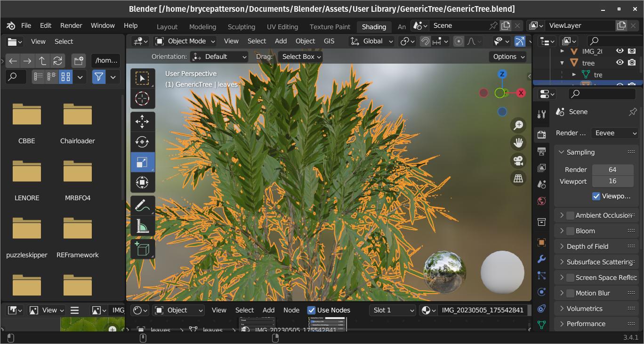
Task: Open the World properties tab
Action: pyautogui.click(x=541, y=201)
